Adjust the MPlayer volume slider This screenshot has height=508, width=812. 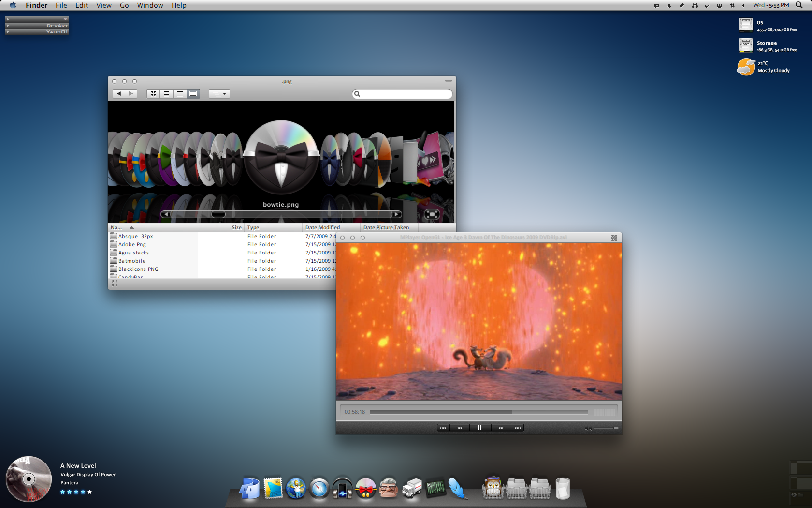pos(606,428)
